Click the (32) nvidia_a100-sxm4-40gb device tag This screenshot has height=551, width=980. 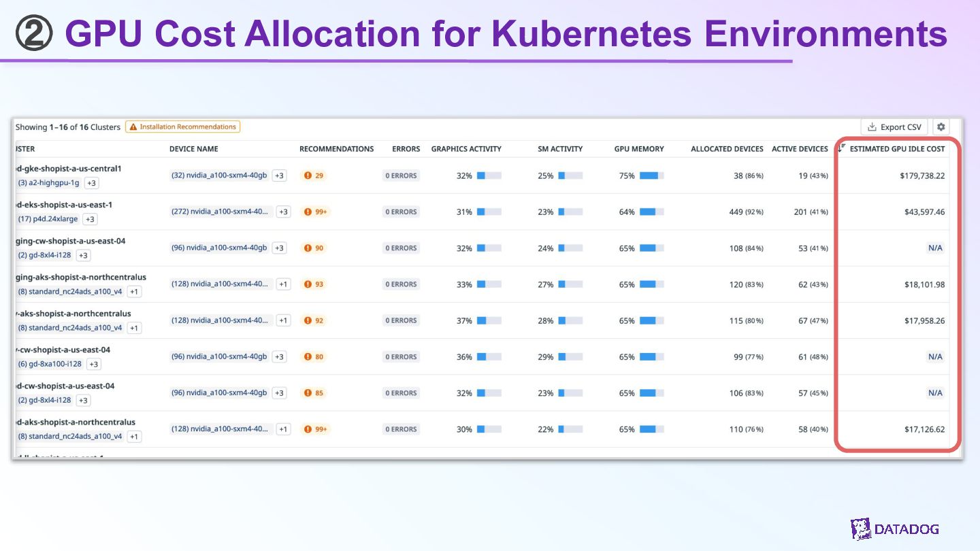pyautogui.click(x=219, y=176)
